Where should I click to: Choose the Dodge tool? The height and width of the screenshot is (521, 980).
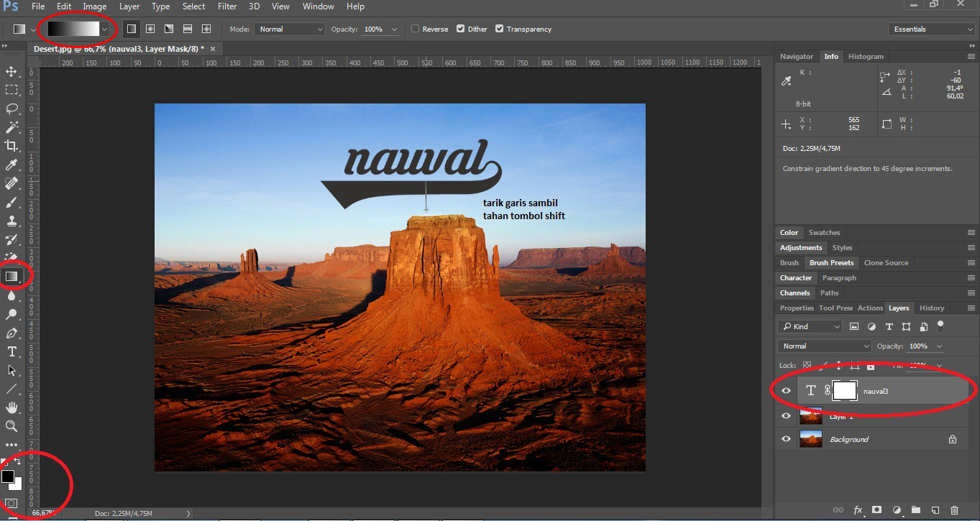pyautogui.click(x=12, y=314)
